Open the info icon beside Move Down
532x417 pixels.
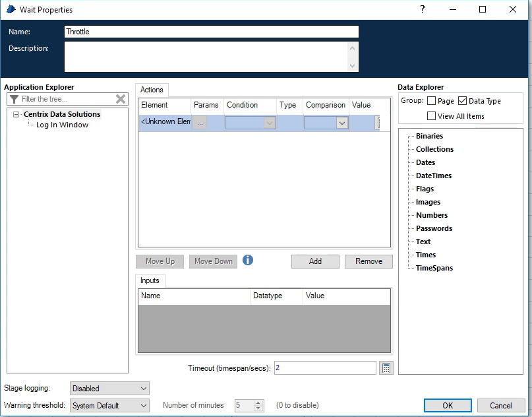tap(248, 260)
